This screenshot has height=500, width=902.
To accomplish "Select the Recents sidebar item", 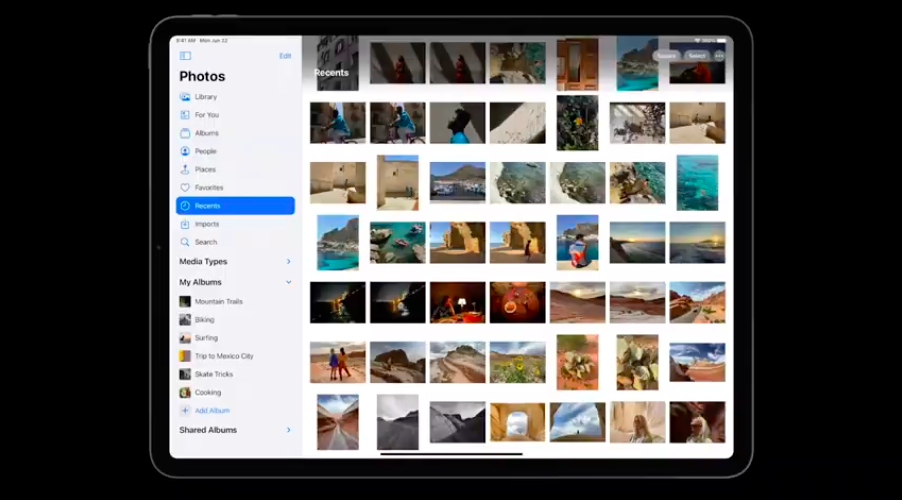I will (x=235, y=206).
